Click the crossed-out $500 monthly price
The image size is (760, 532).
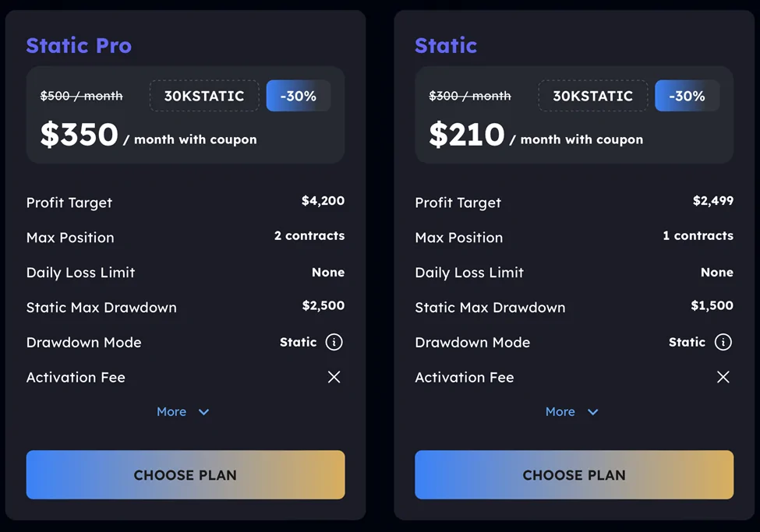81,95
